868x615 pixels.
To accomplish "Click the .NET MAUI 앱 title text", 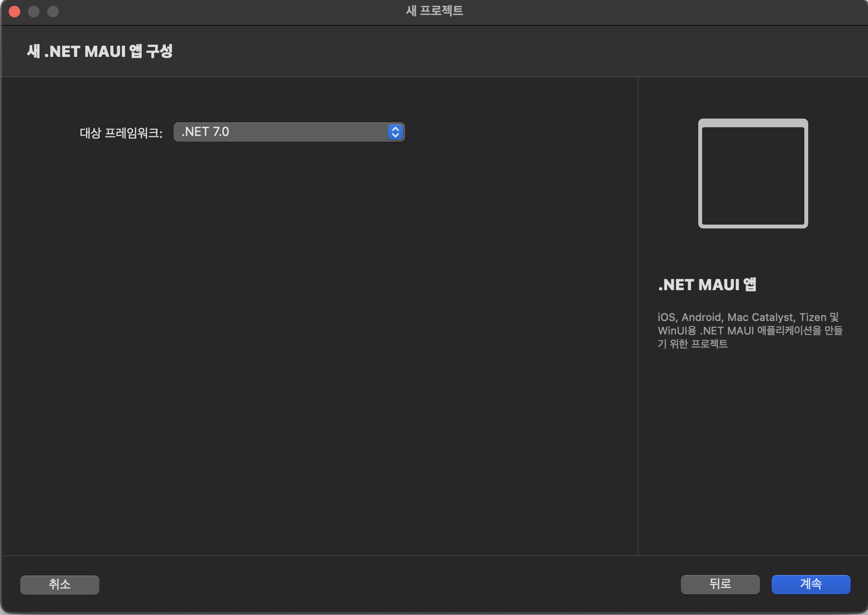I will (x=707, y=285).
